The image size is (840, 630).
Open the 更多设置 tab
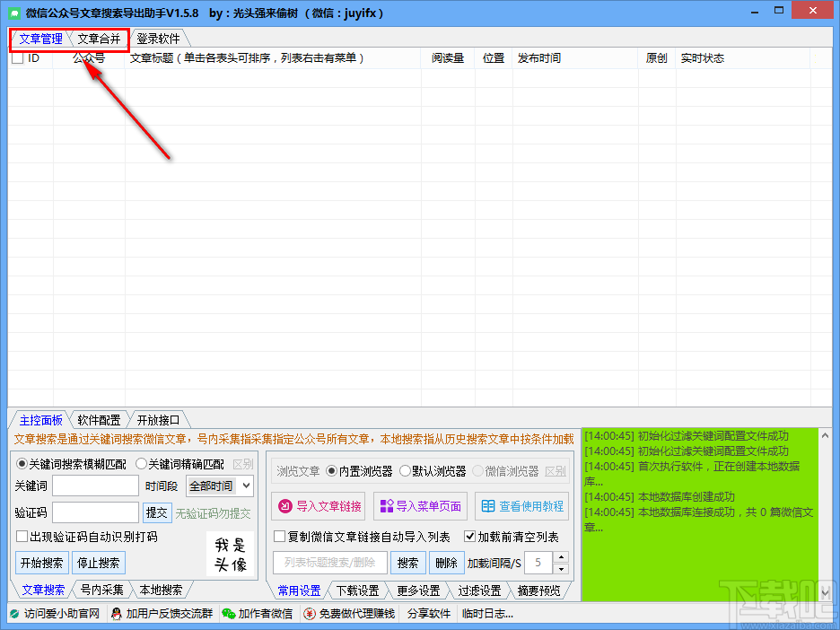[x=418, y=591]
